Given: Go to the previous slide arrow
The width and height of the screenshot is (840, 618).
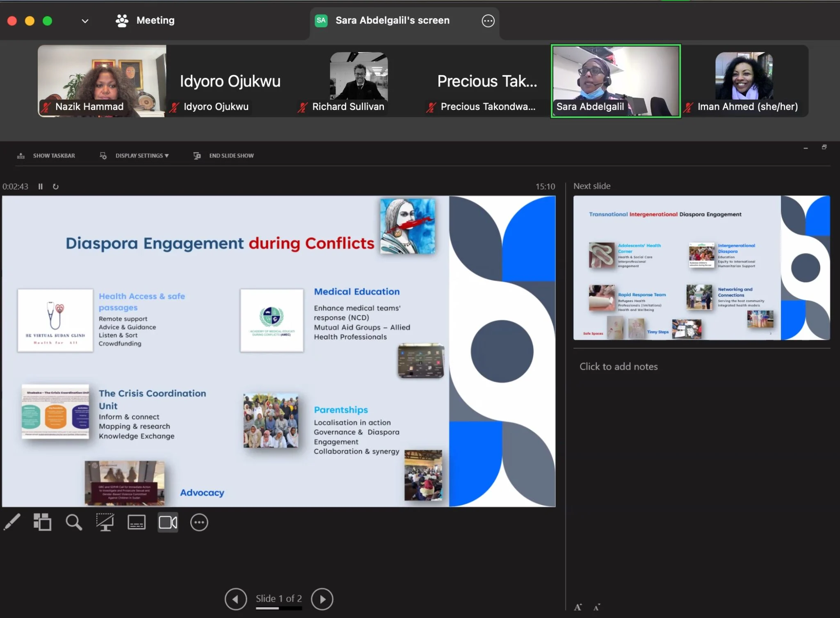Looking at the screenshot, I should 236,599.
